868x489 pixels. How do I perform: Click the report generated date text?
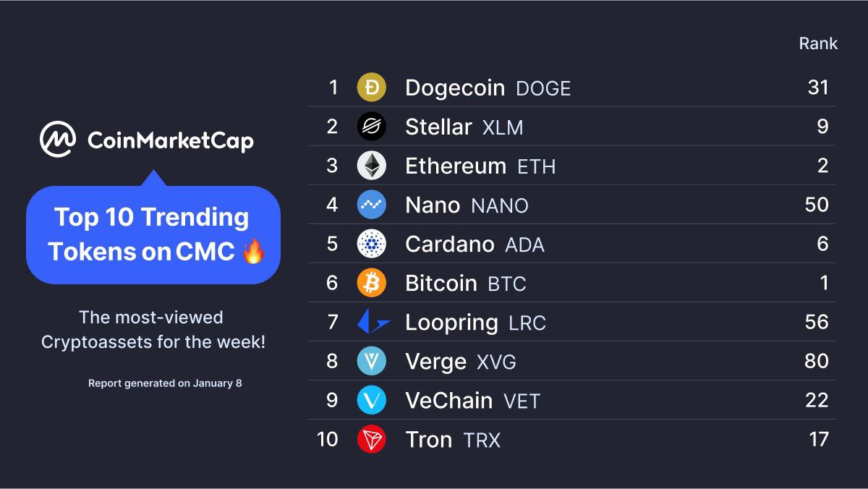(x=165, y=383)
